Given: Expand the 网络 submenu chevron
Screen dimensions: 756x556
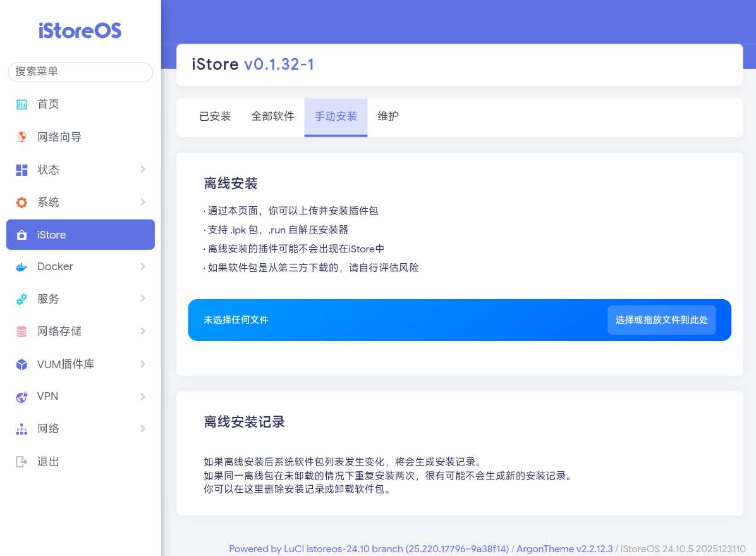Looking at the screenshot, I should click(x=143, y=429).
